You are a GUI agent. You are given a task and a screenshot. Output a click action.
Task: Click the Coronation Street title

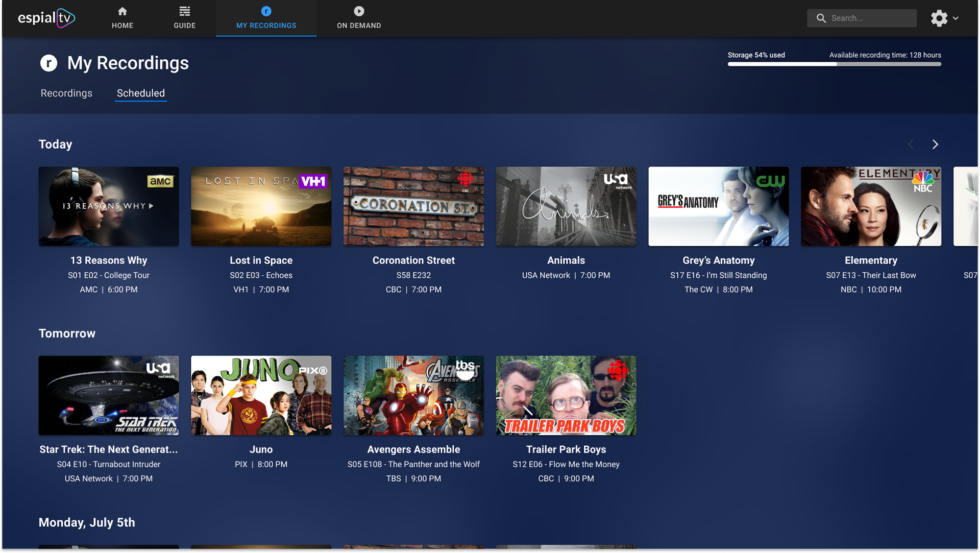click(413, 260)
